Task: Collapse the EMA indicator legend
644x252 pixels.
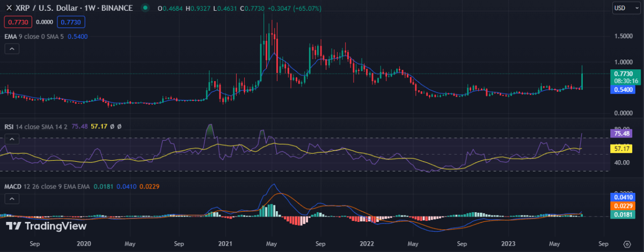Action: click(x=11, y=48)
